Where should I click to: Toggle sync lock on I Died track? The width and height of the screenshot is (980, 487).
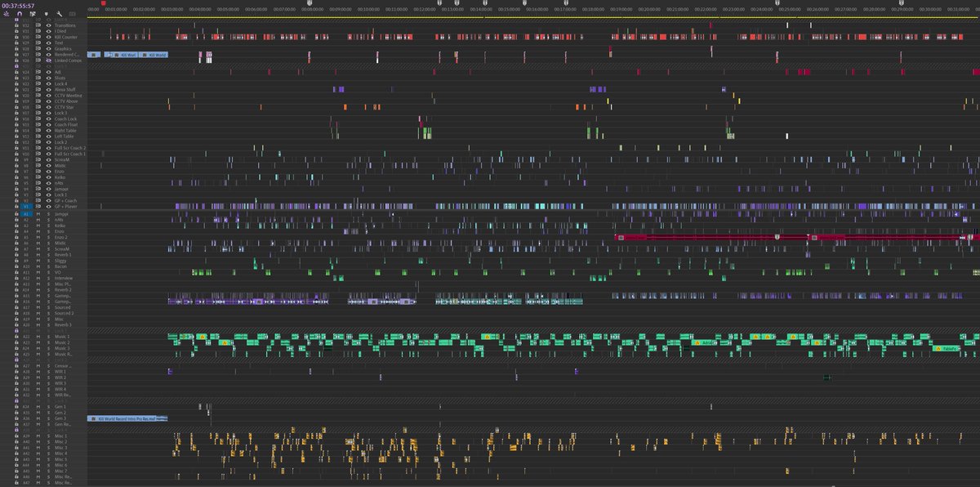38,31
